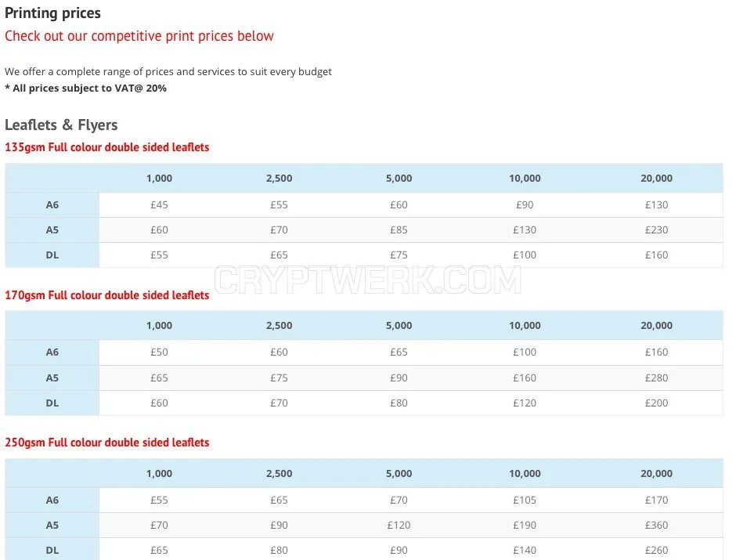
Task: Select the 135gsm Full colour double sided leaflets title
Action: point(107,147)
